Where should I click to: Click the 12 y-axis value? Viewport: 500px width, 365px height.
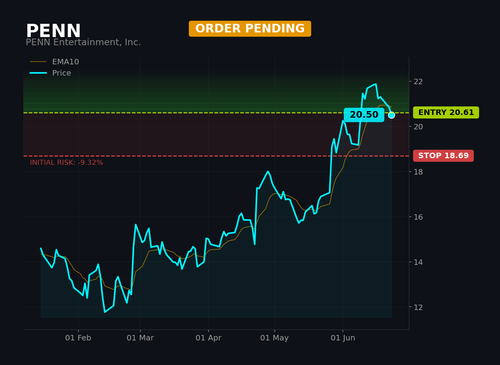tap(418, 307)
